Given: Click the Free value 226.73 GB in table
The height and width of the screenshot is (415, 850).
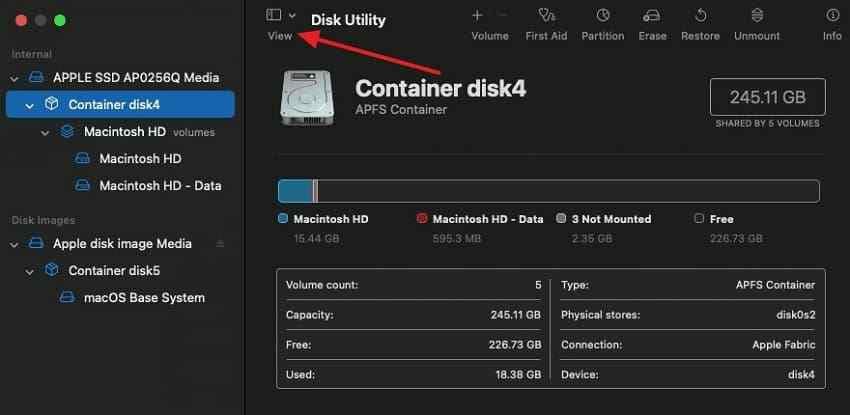Looking at the screenshot, I should (513, 345).
